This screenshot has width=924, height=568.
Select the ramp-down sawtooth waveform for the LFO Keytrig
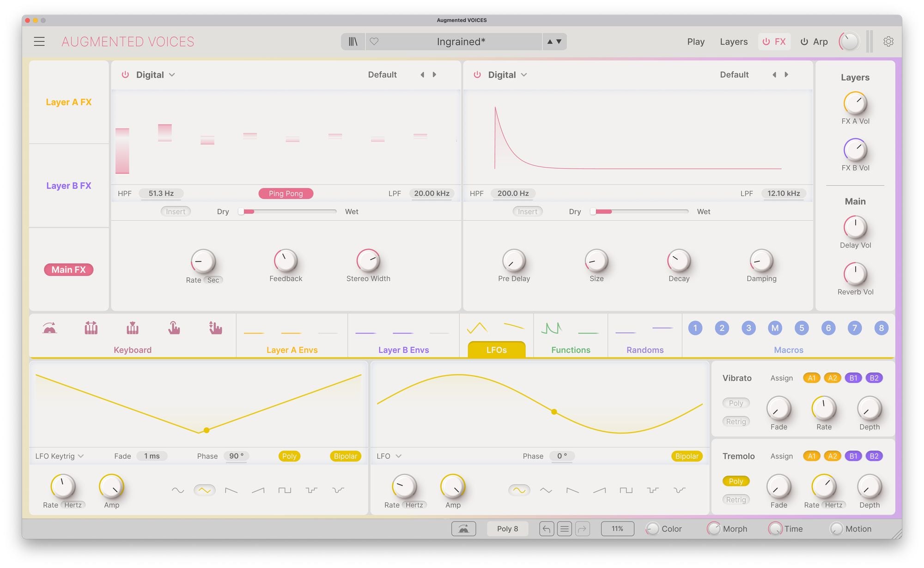coord(231,490)
